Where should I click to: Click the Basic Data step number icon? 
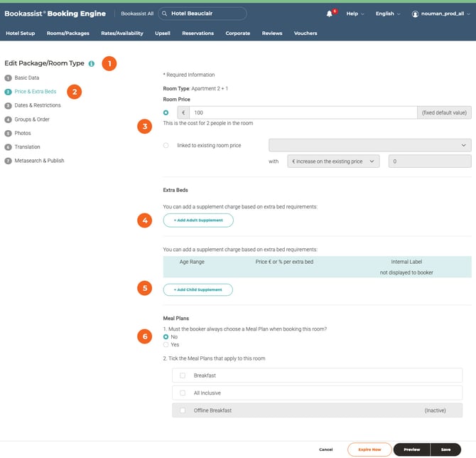[8, 78]
